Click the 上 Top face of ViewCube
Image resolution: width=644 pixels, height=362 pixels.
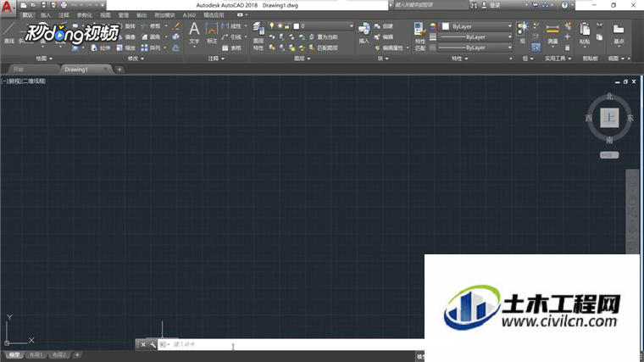pyautogui.click(x=609, y=118)
